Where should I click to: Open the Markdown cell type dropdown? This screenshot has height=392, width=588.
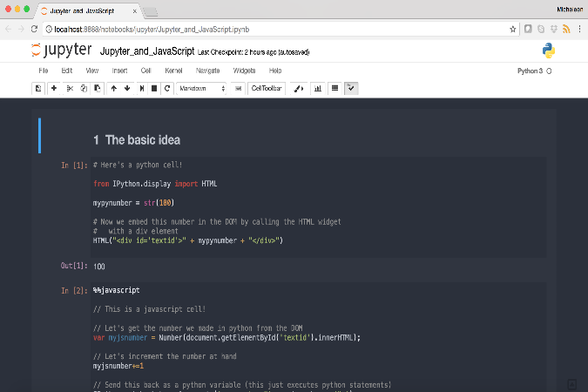(x=201, y=88)
